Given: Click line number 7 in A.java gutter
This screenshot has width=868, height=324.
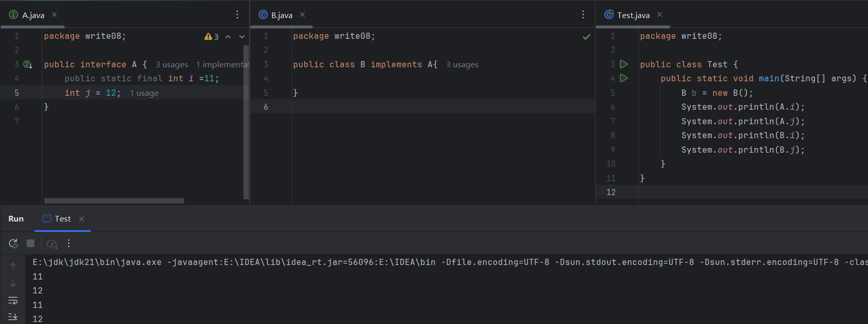Looking at the screenshot, I should tap(17, 121).
